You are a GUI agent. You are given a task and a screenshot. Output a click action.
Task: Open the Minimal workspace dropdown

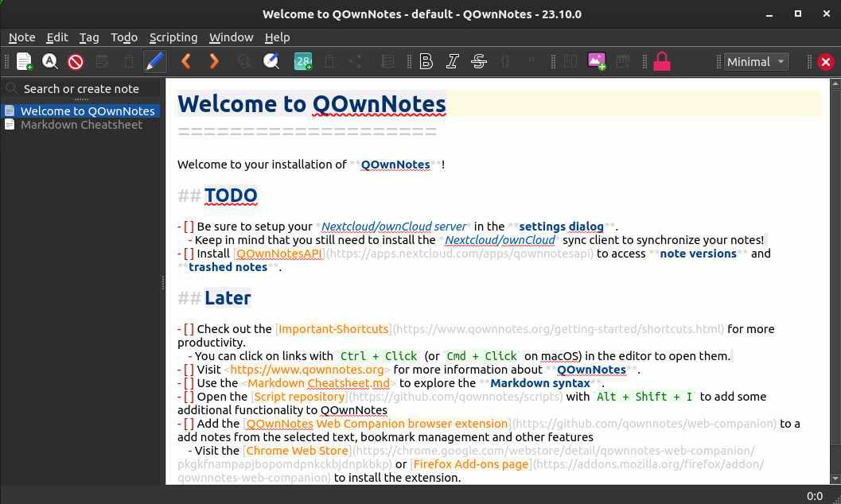pyautogui.click(x=756, y=62)
